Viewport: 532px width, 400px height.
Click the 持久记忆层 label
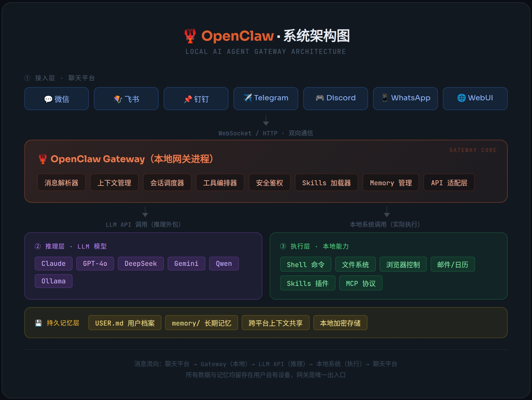tap(63, 323)
